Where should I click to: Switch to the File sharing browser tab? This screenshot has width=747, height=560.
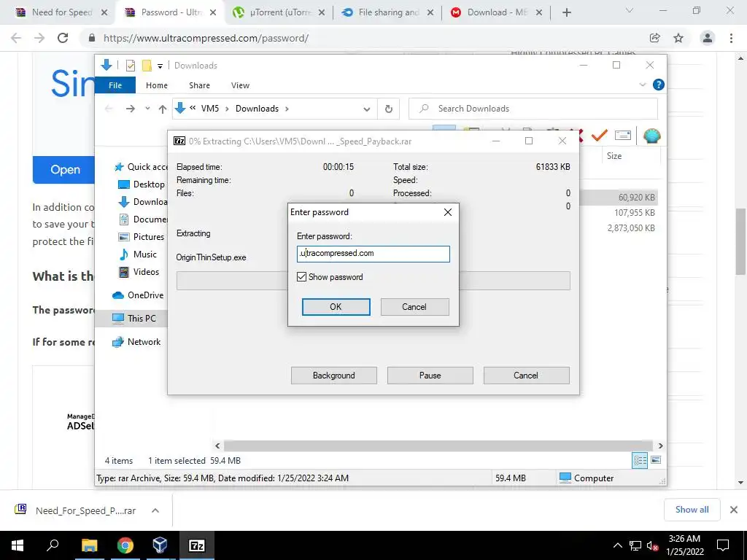coord(388,12)
